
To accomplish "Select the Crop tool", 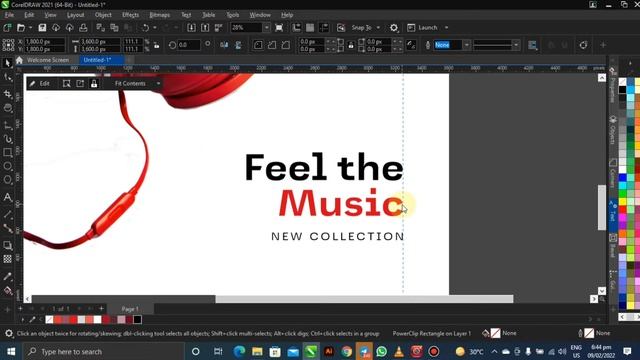I will 7,93.
